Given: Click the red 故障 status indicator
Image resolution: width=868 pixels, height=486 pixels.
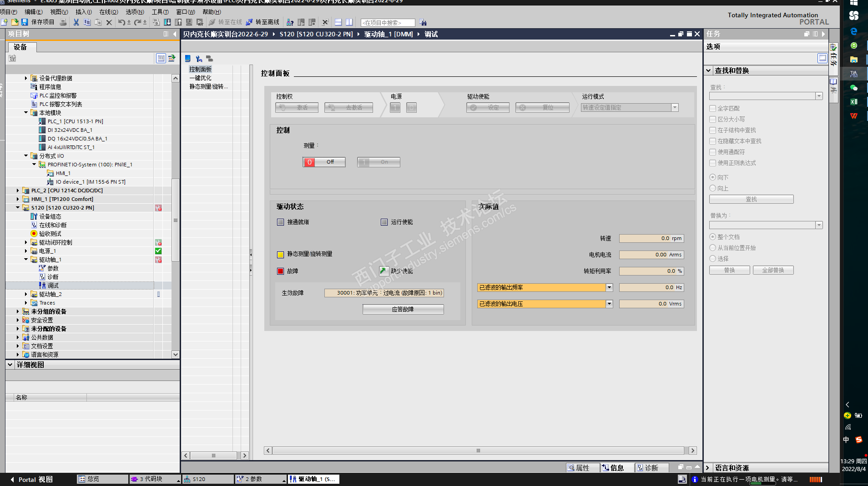Looking at the screenshot, I should click(280, 271).
